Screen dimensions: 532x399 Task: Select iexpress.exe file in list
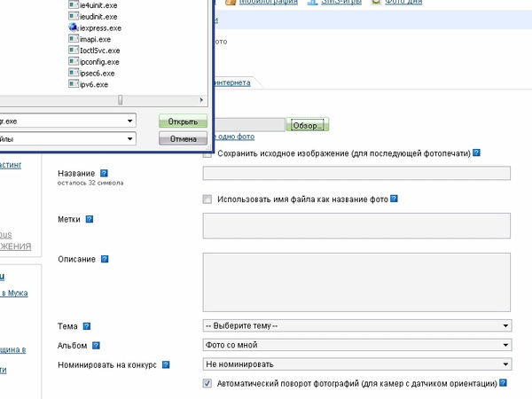point(99,27)
